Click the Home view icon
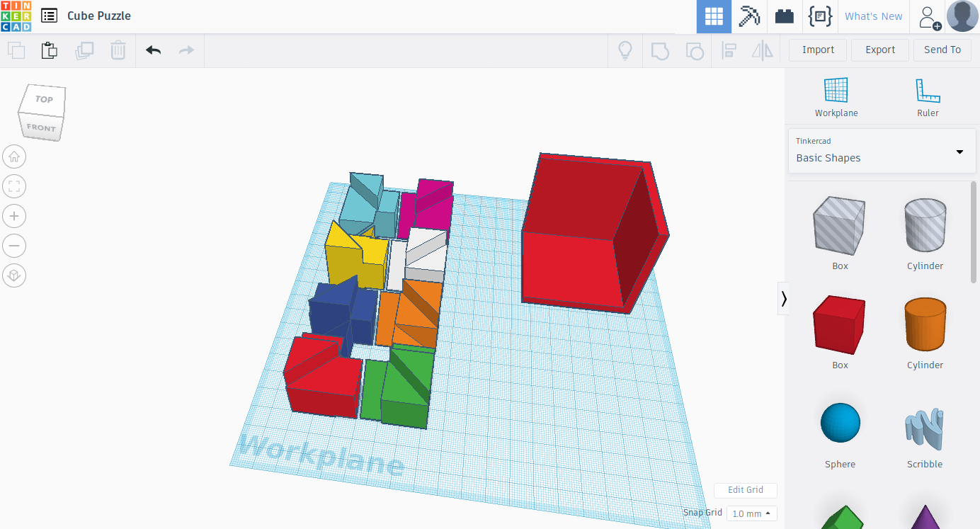This screenshot has height=529, width=980. point(14,157)
